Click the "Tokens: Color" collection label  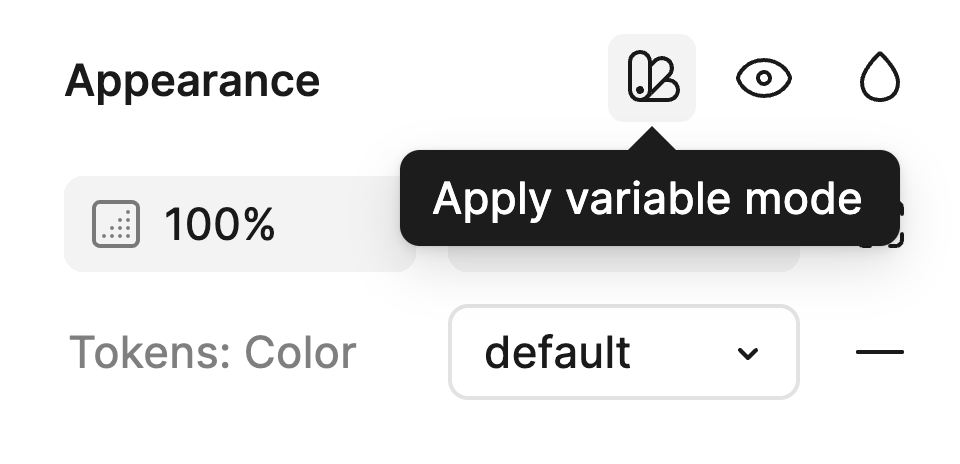coord(212,352)
